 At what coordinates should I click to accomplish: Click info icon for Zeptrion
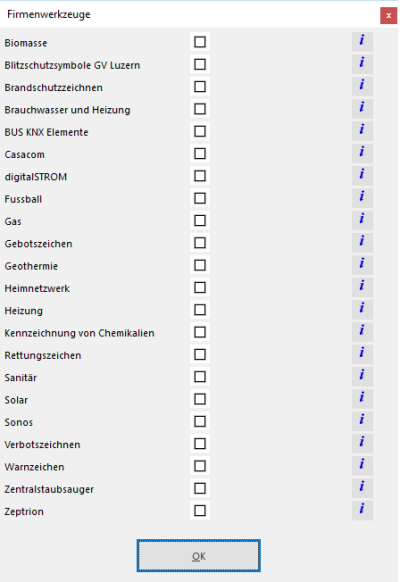click(362, 510)
